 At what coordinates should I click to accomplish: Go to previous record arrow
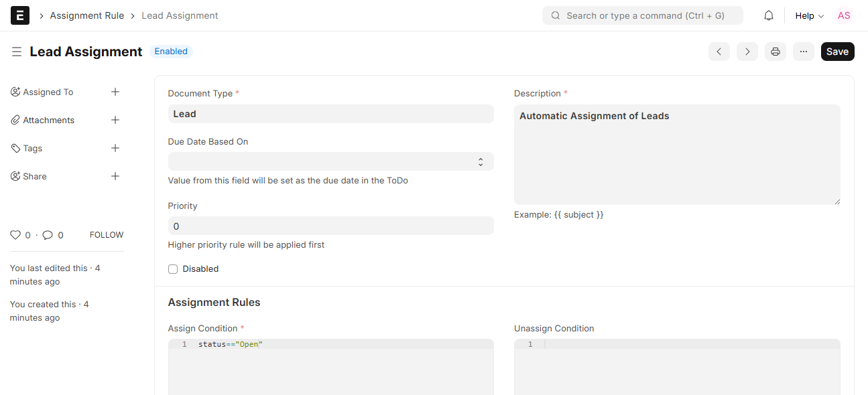point(719,52)
